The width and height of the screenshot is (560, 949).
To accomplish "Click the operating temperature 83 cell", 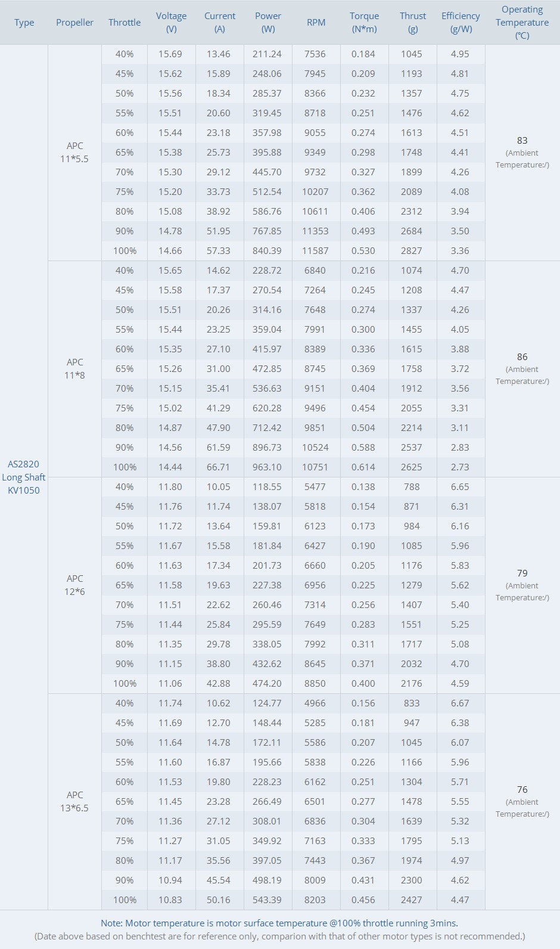I will pyautogui.click(x=522, y=152).
